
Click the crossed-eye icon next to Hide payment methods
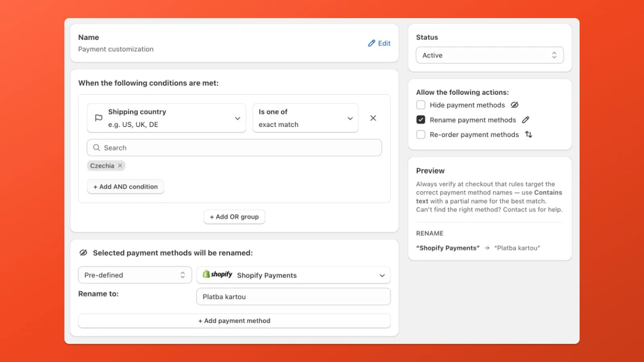pyautogui.click(x=514, y=105)
